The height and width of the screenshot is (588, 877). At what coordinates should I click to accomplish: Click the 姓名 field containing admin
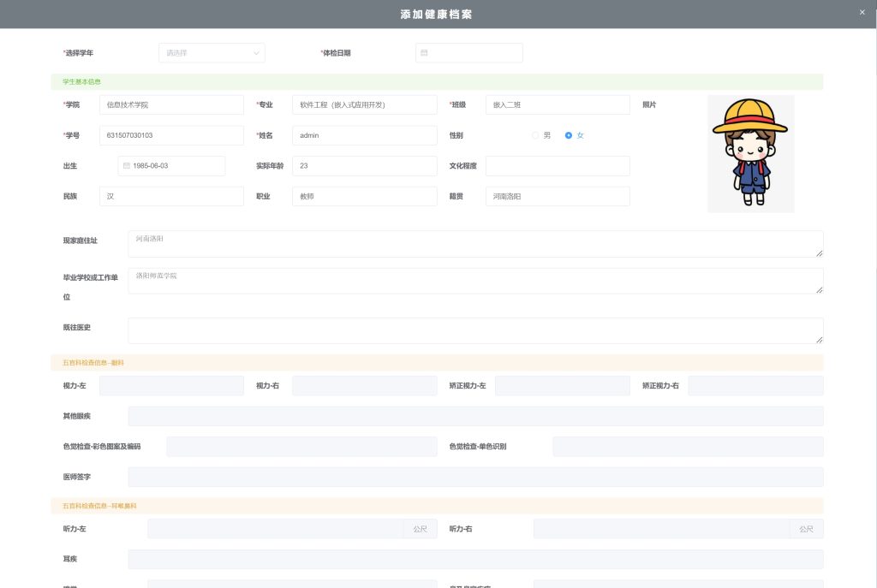tap(365, 135)
